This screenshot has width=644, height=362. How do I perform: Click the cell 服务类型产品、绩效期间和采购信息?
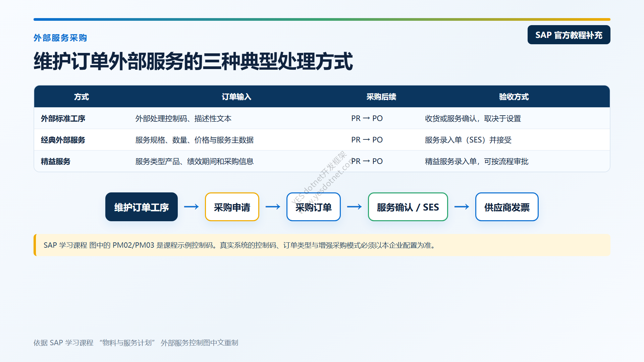[x=195, y=162]
